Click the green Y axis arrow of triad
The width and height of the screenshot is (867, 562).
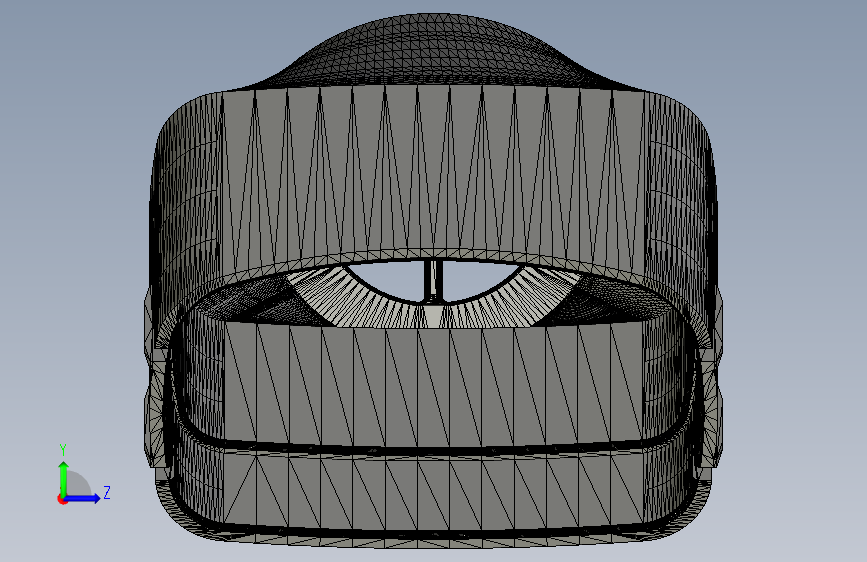pyautogui.click(x=64, y=478)
